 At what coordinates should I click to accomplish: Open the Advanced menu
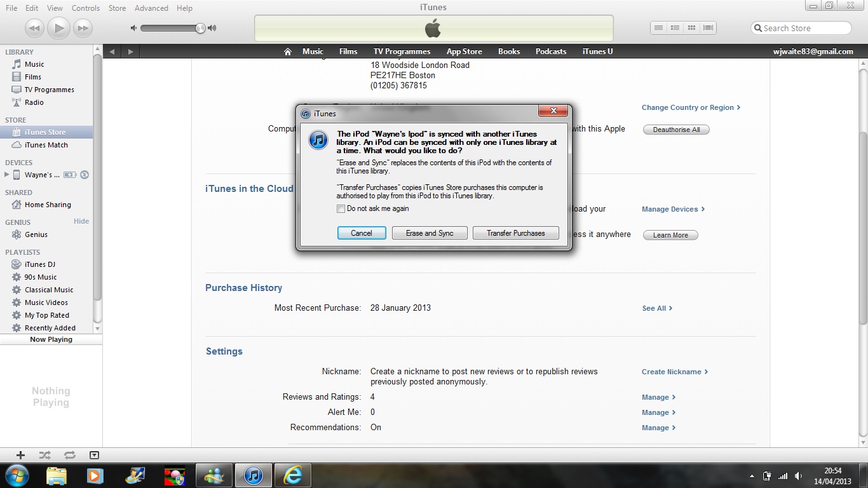click(x=151, y=8)
